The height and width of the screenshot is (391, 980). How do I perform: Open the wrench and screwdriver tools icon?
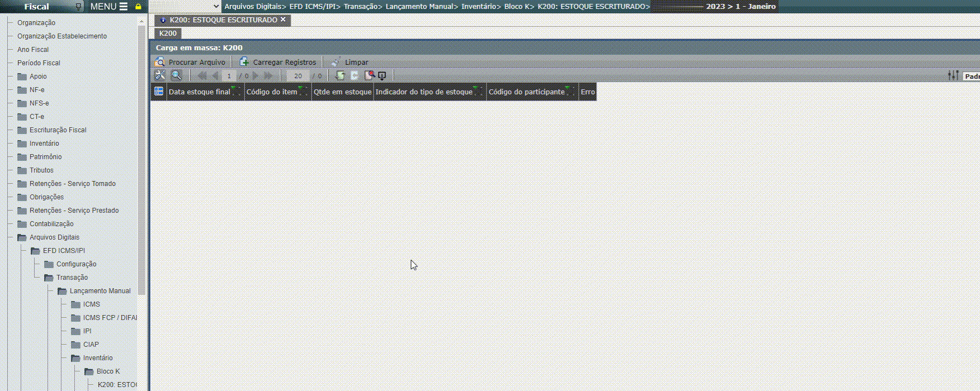[160, 75]
